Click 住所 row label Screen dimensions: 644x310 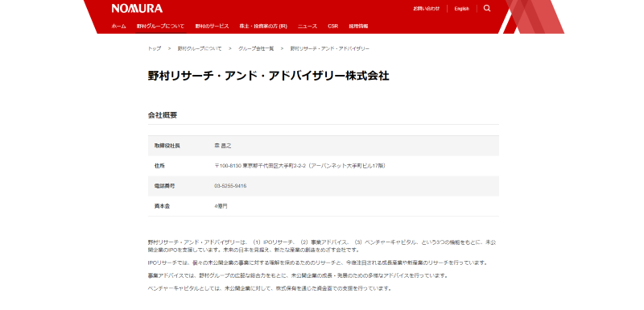159,166
